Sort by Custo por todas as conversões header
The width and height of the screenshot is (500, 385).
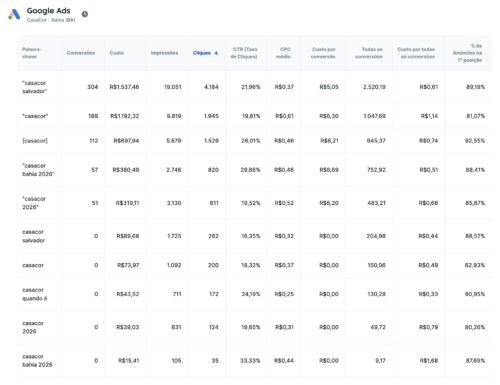416,53
